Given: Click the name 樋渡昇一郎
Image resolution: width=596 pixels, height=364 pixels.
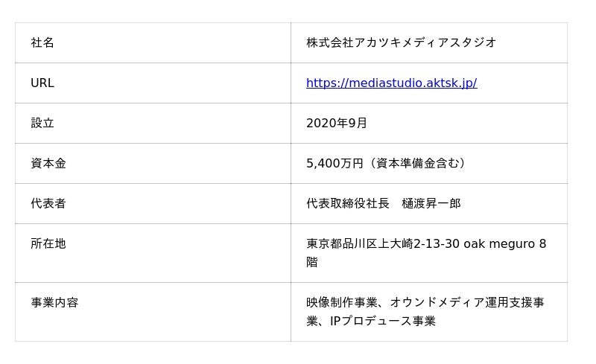Looking at the screenshot, I should click(431, 204).
